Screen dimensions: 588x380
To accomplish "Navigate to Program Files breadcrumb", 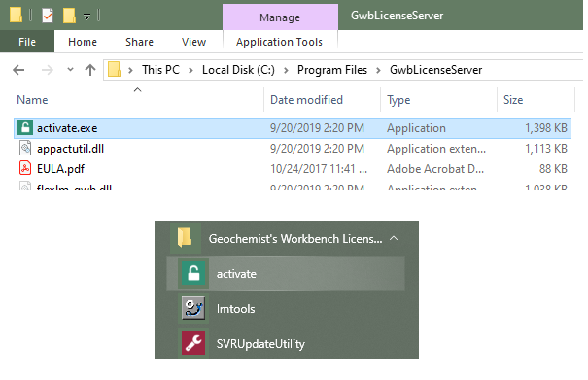I will [x=332, y=70].
